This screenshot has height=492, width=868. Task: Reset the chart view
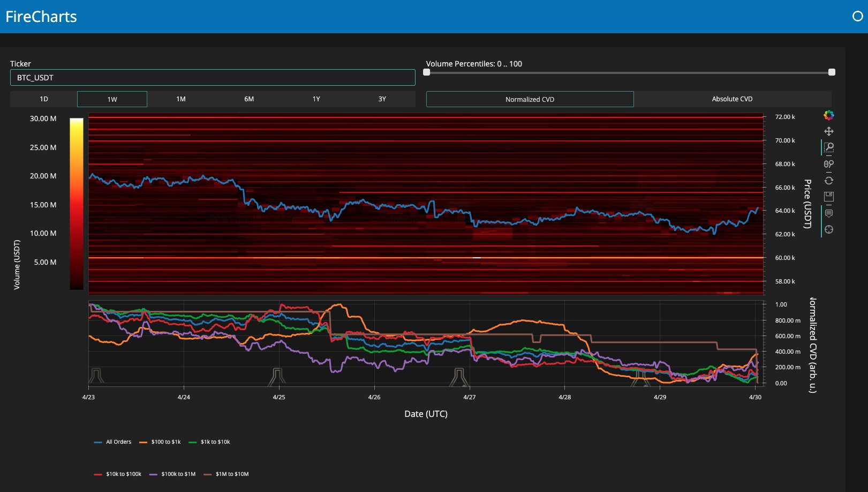pyautogui.click(x=828, y=181)
